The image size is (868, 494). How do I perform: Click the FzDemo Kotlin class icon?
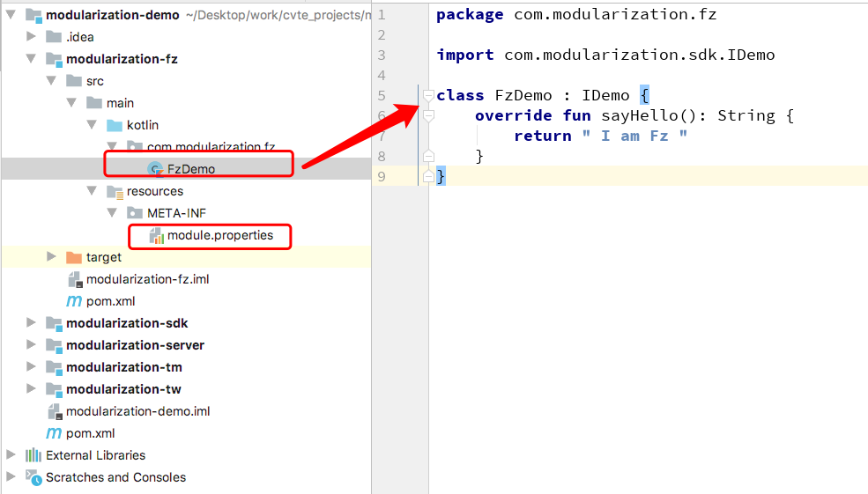pyautogui.click(x=156, y=169)
